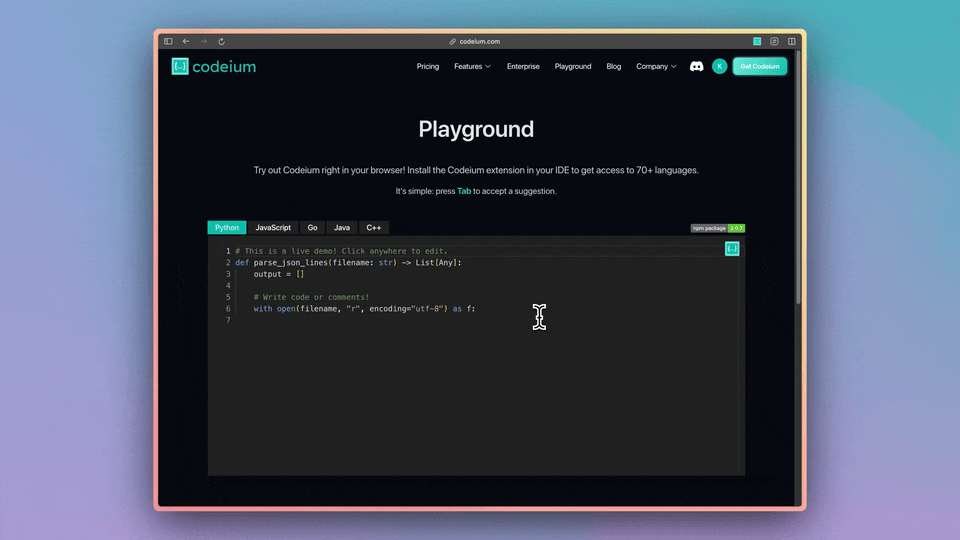960x540 pixels.
Task: Click the comment '# This is a live demo!' on line 1
Action: click(x=342, y=251)
